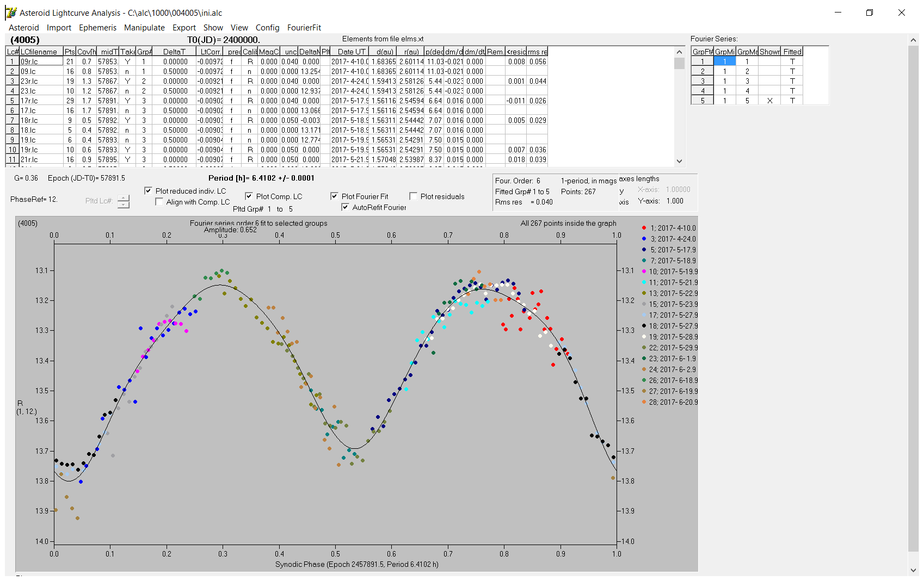Open the Ephemeris menu
Screen dimensions: 924x581
click(x=97, y=28)
